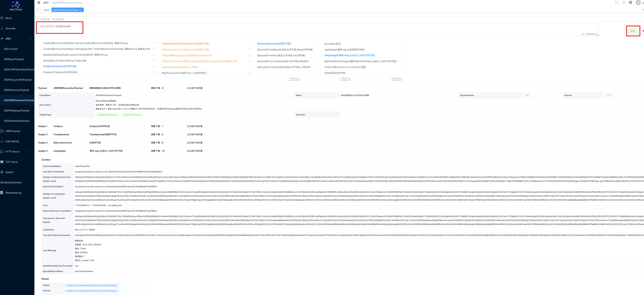Viewport: 644px width, 295px height.
Task: Click the magic wand theme icon
Action: tap(623, 3)
